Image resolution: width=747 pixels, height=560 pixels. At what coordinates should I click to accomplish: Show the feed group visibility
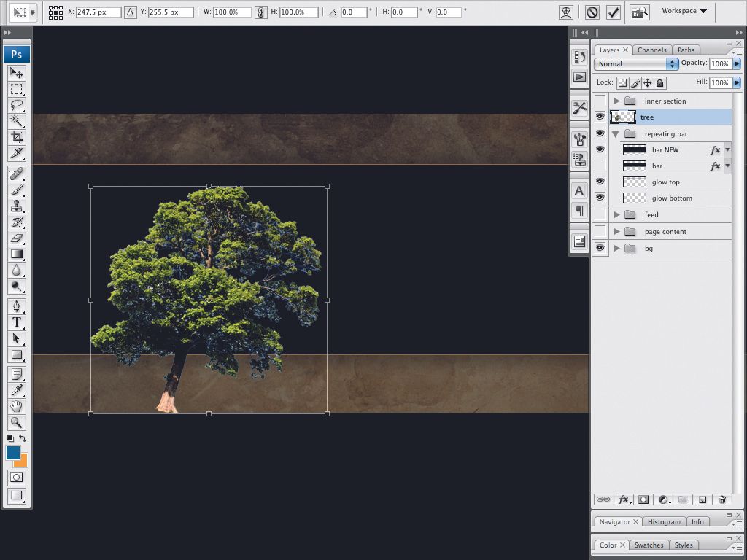[x=600, y=214]
